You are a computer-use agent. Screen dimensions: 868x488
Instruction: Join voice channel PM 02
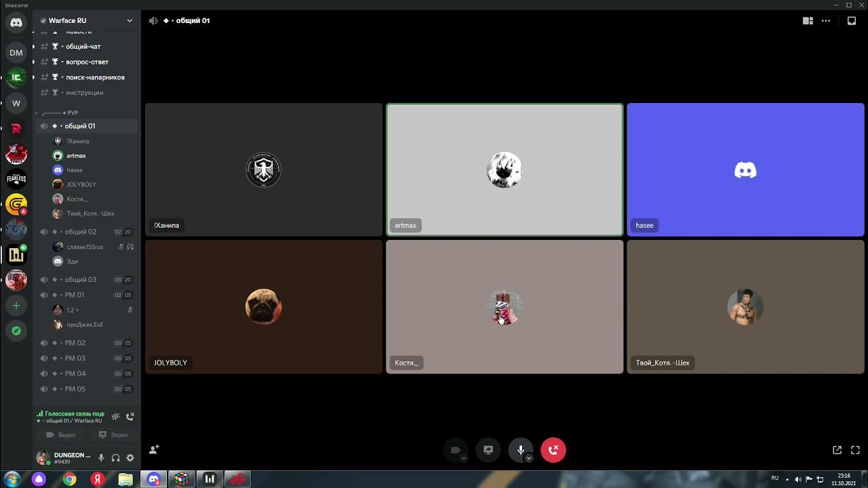[x=87, y=343]
